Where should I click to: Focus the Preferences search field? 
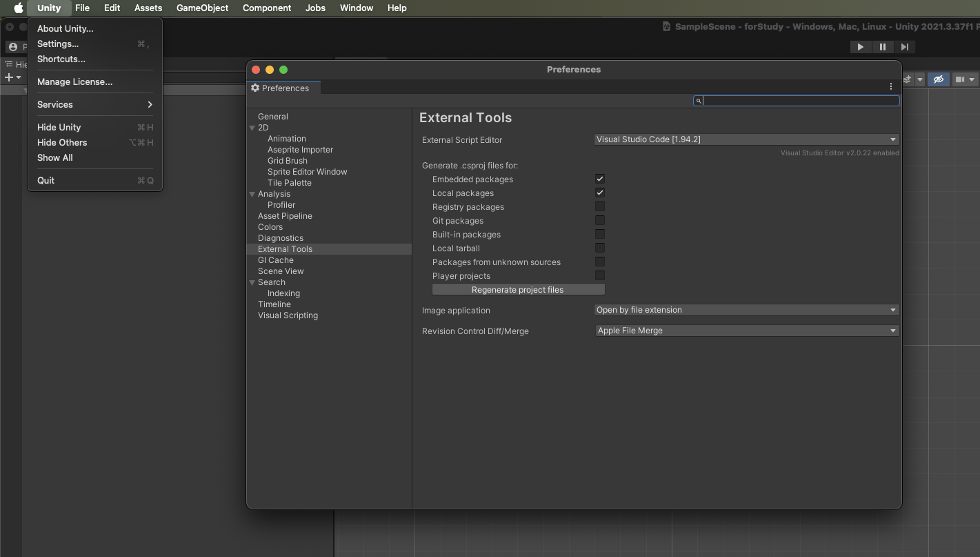[797, 101]
